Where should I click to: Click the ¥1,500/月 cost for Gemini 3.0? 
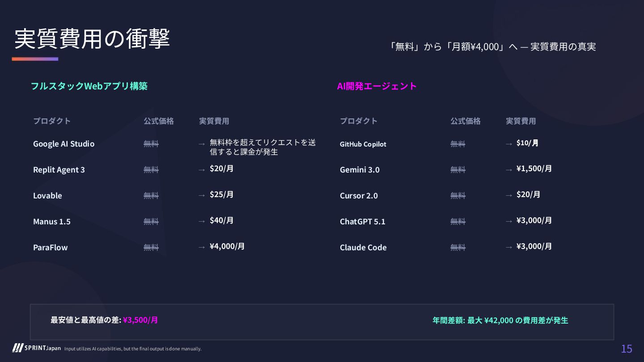[534, 168]
